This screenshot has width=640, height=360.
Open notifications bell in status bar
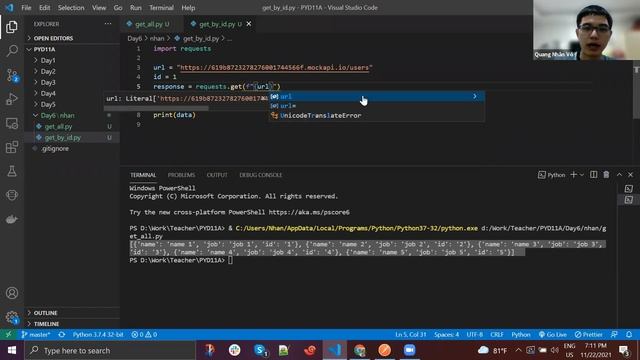629,334
